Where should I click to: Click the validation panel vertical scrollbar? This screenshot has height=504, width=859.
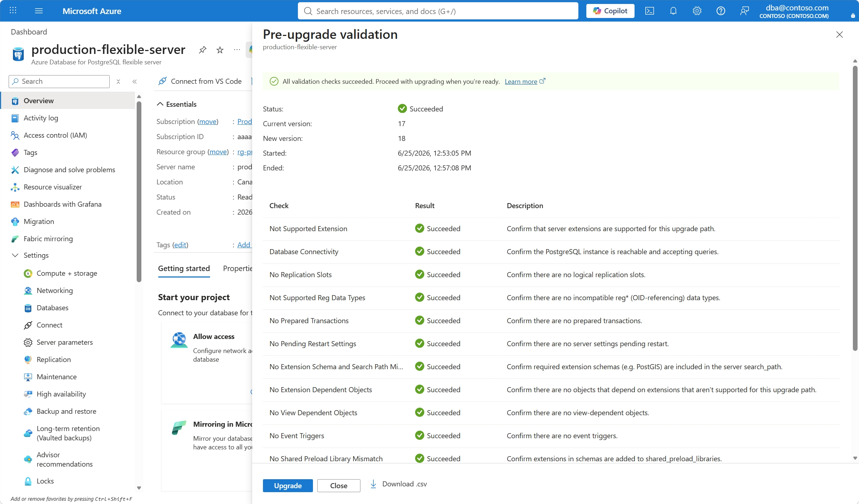[855, 209]
